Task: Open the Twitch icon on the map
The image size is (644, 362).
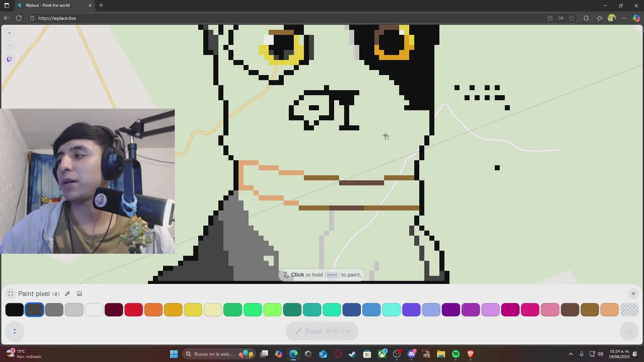Action: tap(9, 59)
